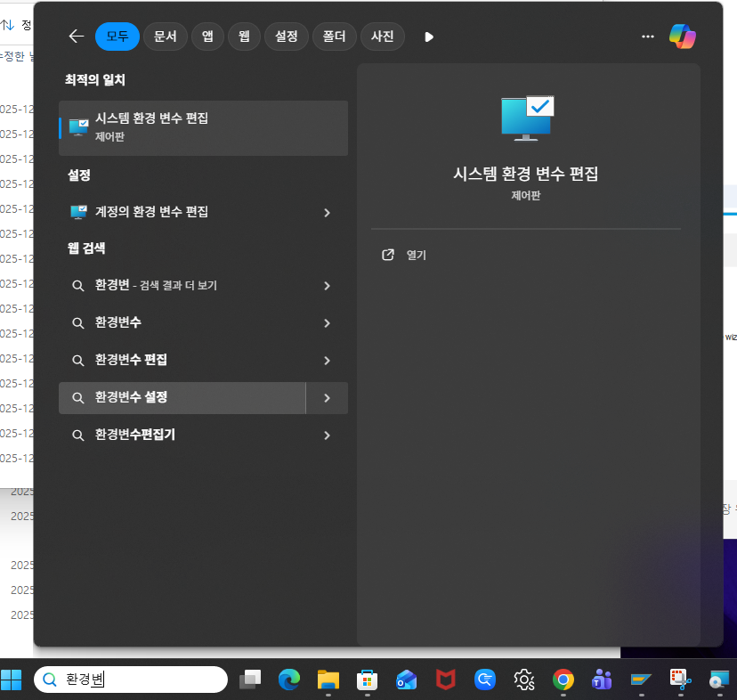Viewport: 737px width, 700px height.
Task: Launch Google Chrome from taskbar
Action: pyautogui.click(x=563, y=680)
